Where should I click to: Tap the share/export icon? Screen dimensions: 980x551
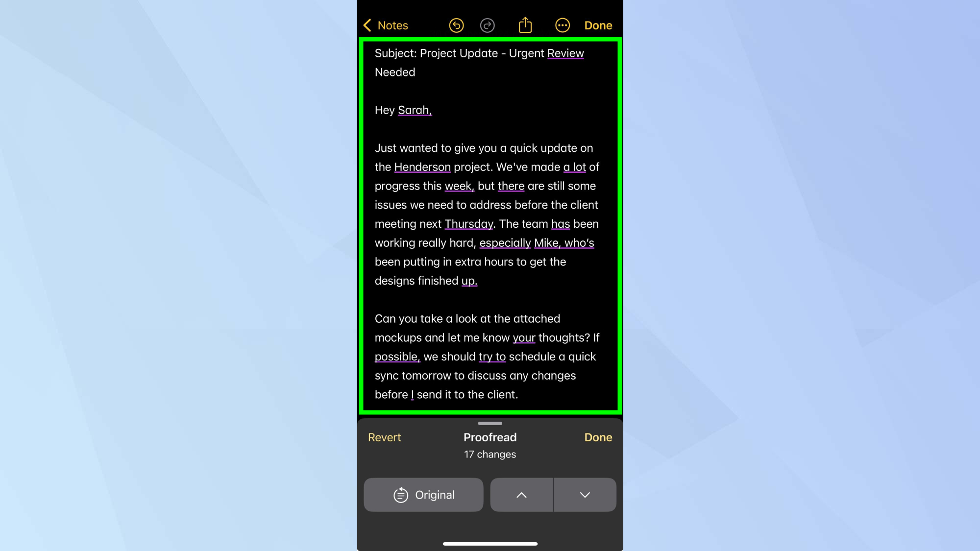(x=525, y=25)
